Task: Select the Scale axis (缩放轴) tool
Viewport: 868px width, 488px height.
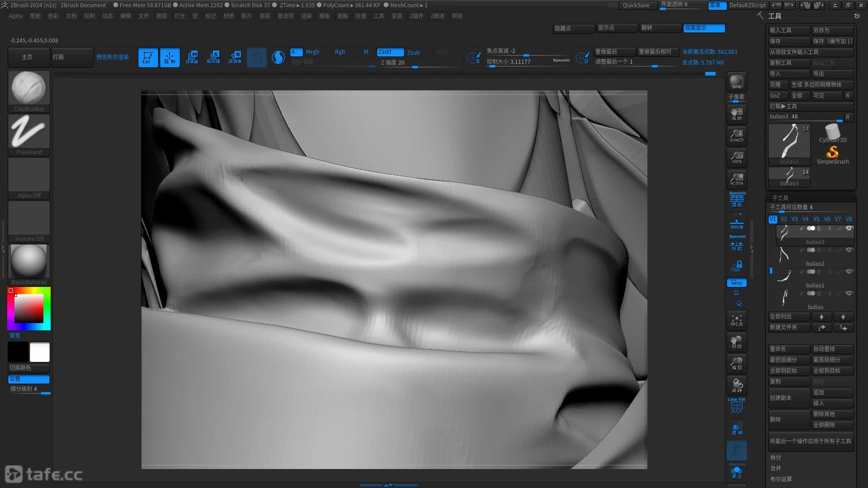Action: [x=213, y=57]
